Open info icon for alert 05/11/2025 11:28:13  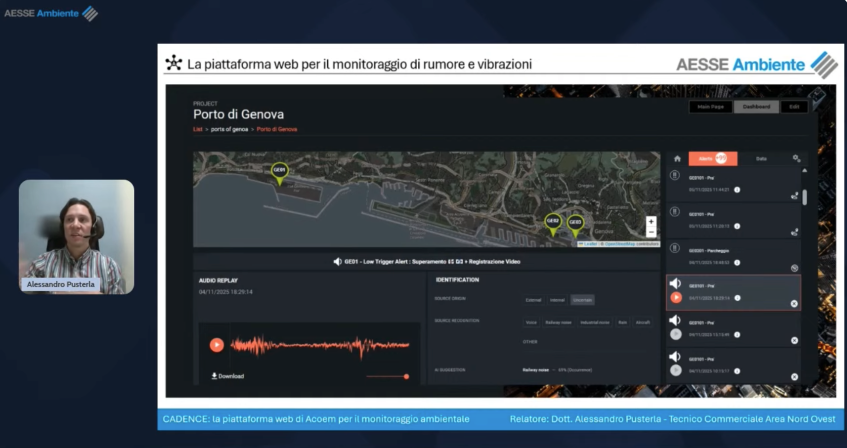(x=737, y=226)
